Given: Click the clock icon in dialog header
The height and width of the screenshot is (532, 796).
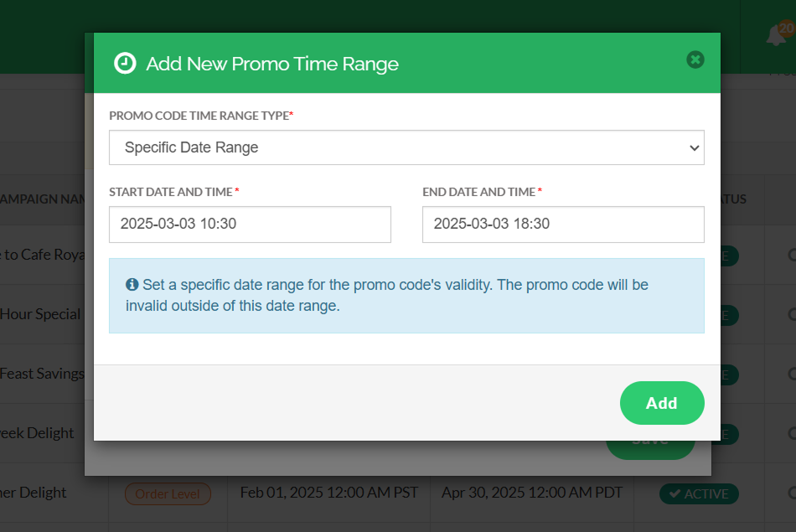Looking at the screenshot, I should point(125,64).
